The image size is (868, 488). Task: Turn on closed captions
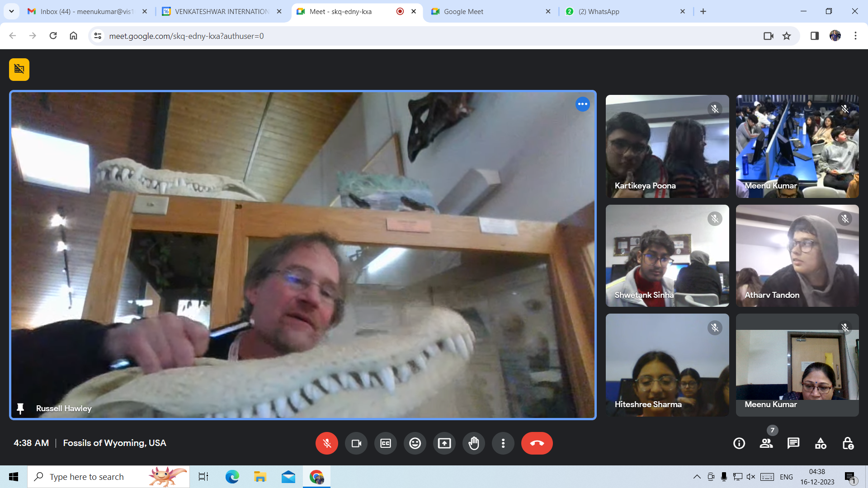coord(386,443)
